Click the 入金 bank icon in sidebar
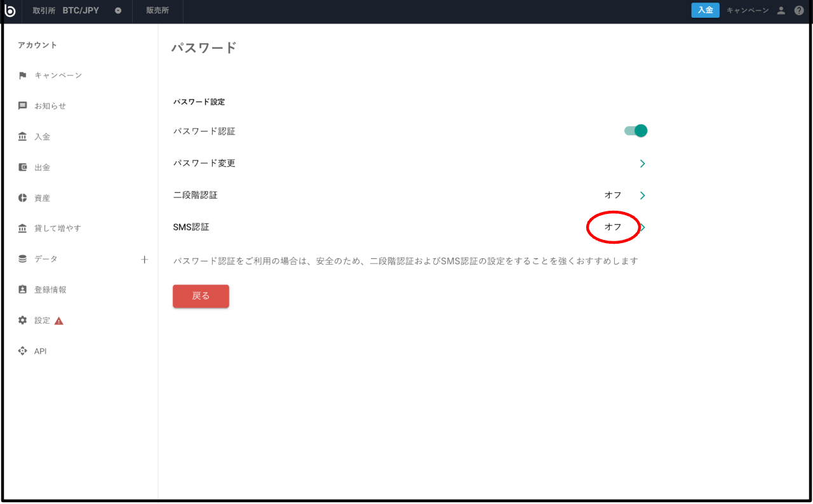The width and height of the screenshot is (813, 504). click(23, 136)
